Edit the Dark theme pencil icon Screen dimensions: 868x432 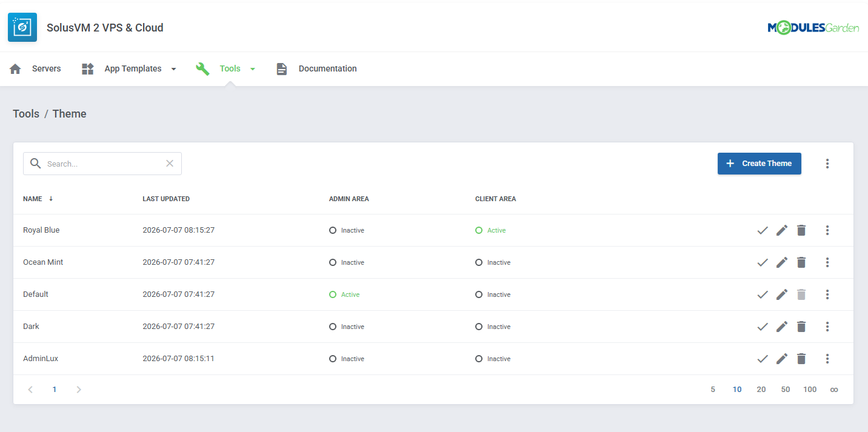782,327
